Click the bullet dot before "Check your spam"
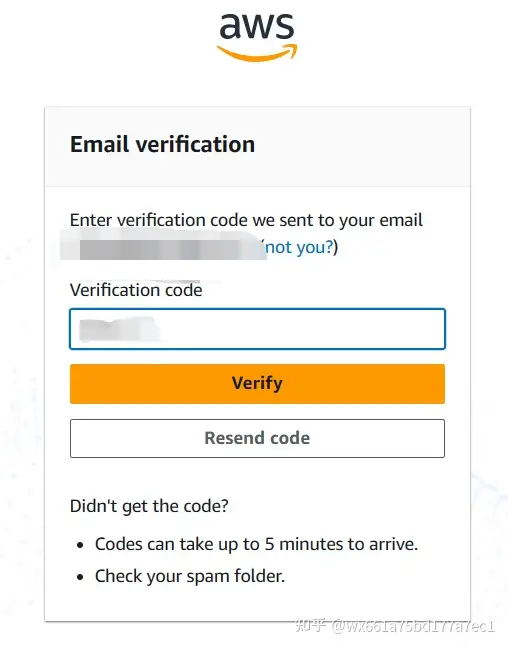508x648 pixels. click(x=80, y=577)
